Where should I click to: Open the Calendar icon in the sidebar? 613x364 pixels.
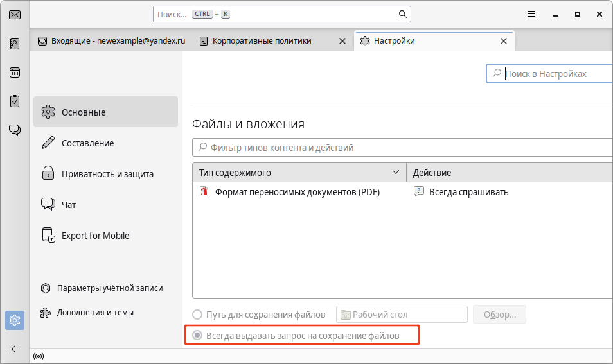pyautogui.click(x=14, y=73)
